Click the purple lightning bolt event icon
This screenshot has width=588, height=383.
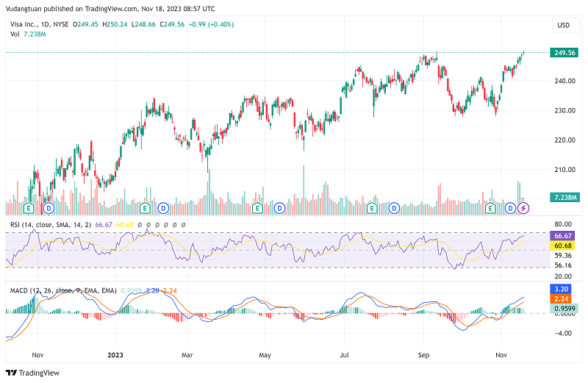point(523,208)
